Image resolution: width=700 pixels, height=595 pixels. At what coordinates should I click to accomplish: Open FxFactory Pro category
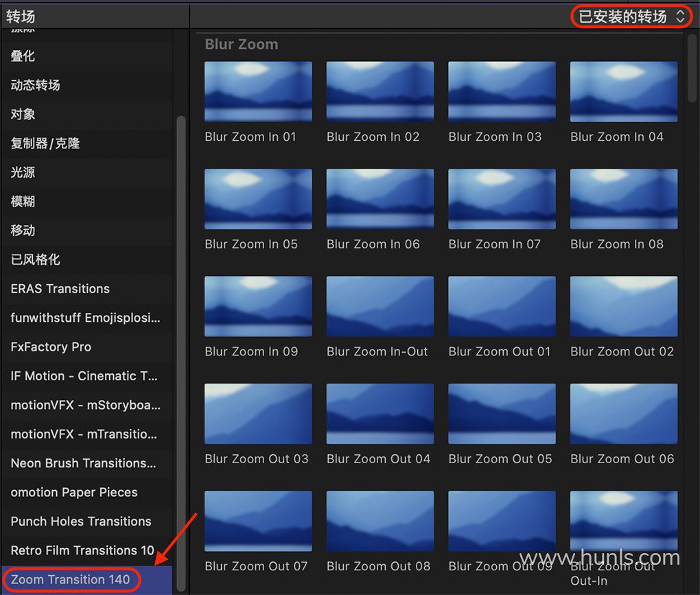(x=86, y=347)
